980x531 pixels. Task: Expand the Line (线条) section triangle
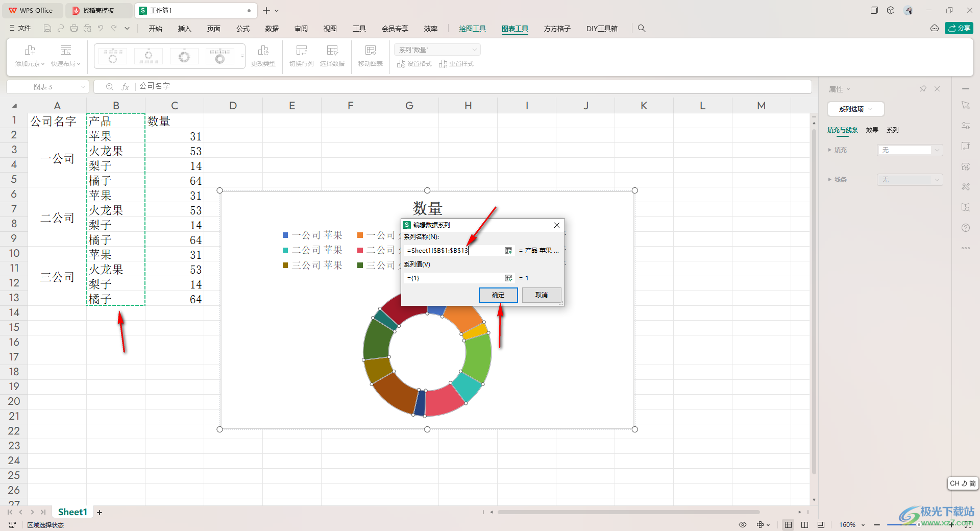tap(829, 180)
